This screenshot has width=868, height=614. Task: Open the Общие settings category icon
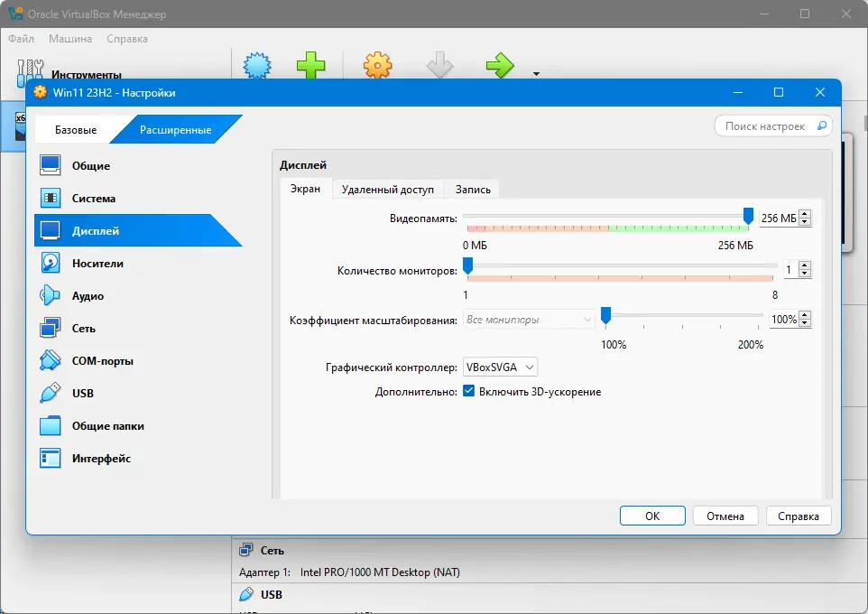coord(50,165)
